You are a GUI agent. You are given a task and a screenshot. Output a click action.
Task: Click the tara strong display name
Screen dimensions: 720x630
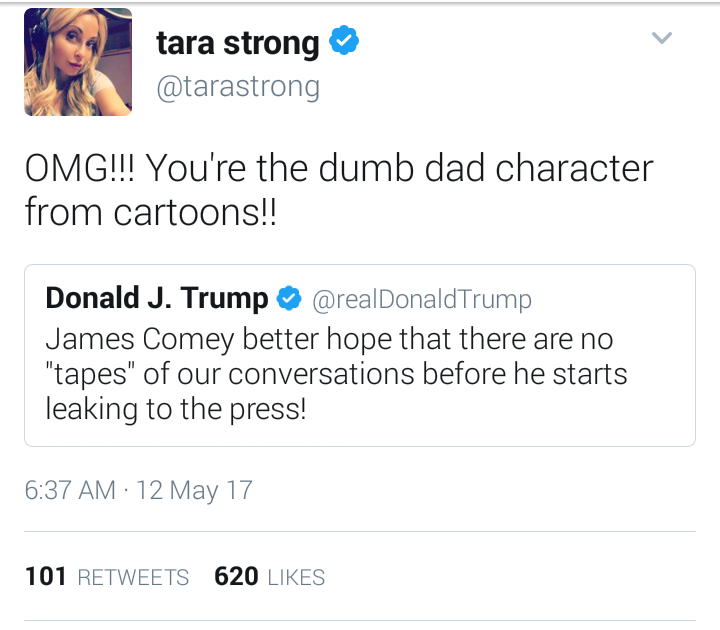237,44
